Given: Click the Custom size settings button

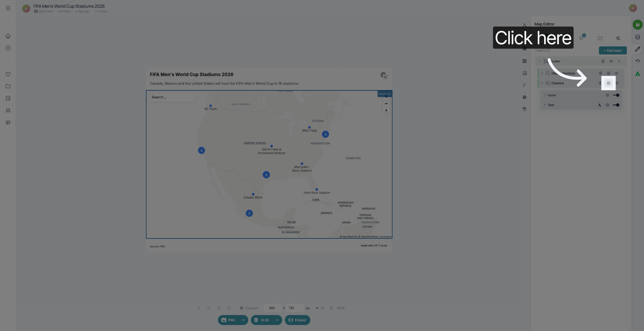Looking at the screenshot, I should (x=249, y=308).
